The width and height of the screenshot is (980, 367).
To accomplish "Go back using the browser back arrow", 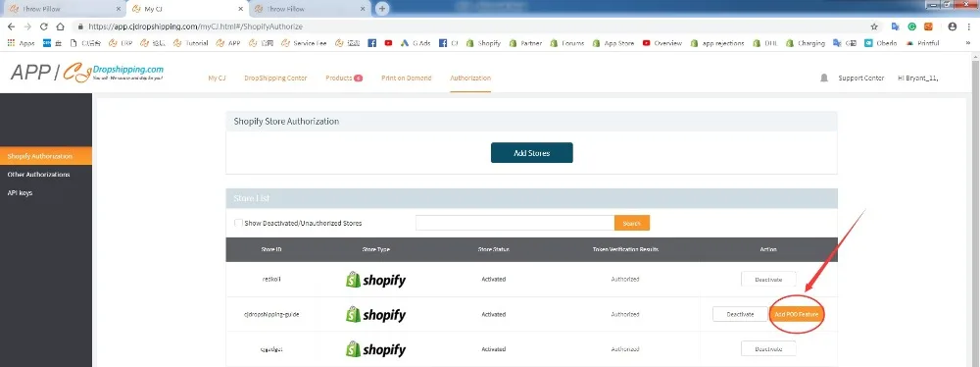I will [x=11, y=26].
